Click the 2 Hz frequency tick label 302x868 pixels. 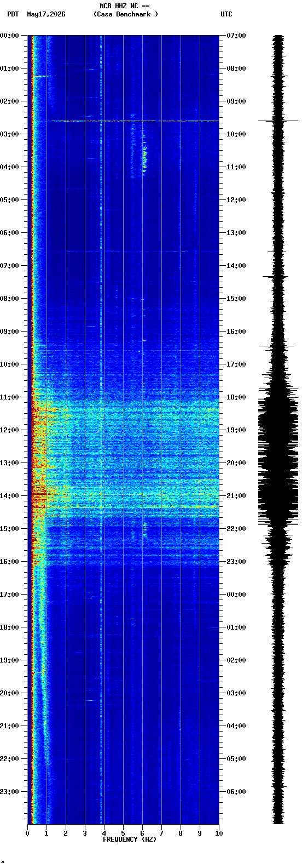click(66, 833)
